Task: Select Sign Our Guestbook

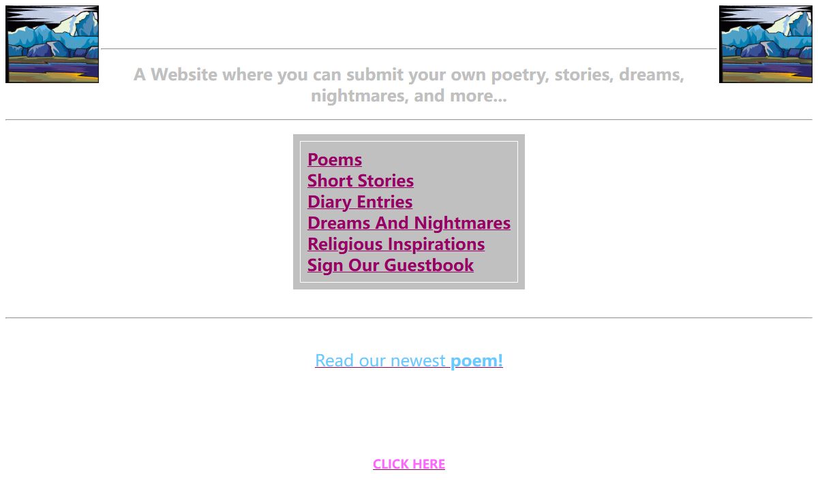Action: tap(391, 265)
